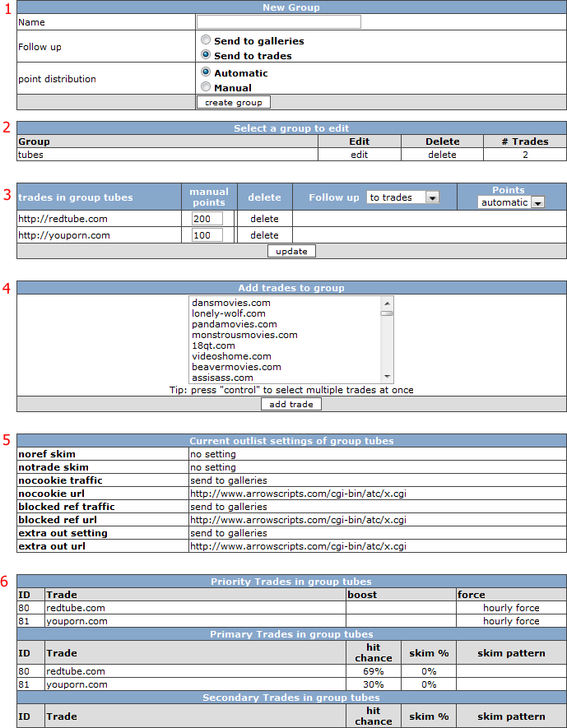Click the 69% hit chance cell
This screenshot has width=567, height=728.
click(374, 671)
